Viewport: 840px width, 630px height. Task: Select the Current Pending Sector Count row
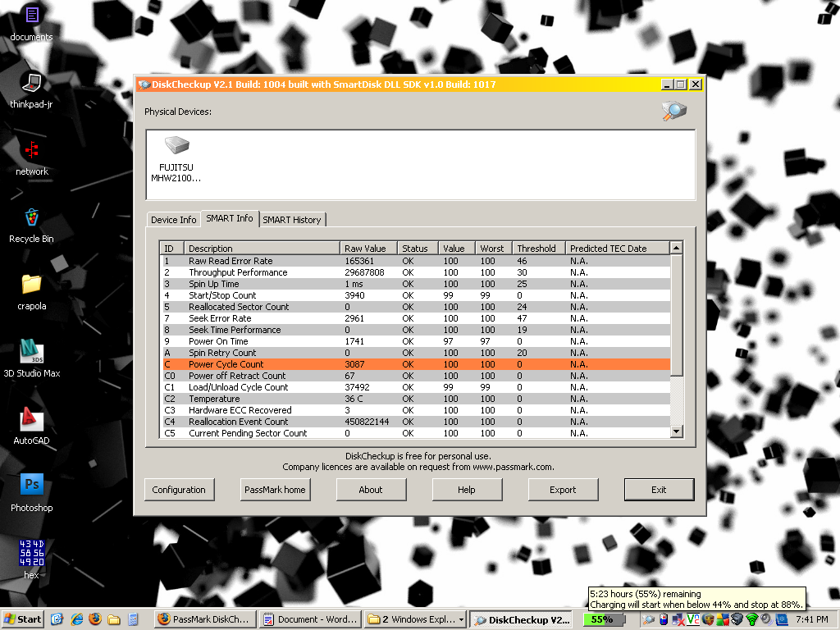[x=416, y=433]
